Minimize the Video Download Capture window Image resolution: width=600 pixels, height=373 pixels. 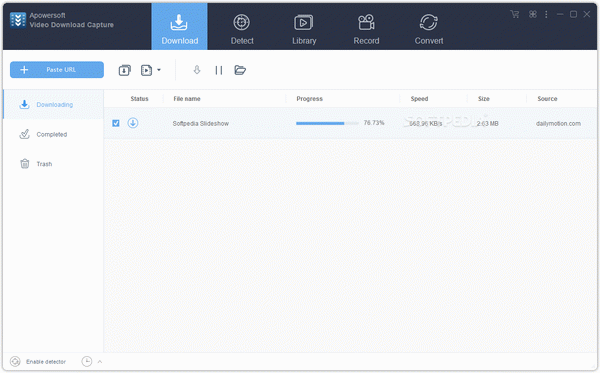pos(560,14)
